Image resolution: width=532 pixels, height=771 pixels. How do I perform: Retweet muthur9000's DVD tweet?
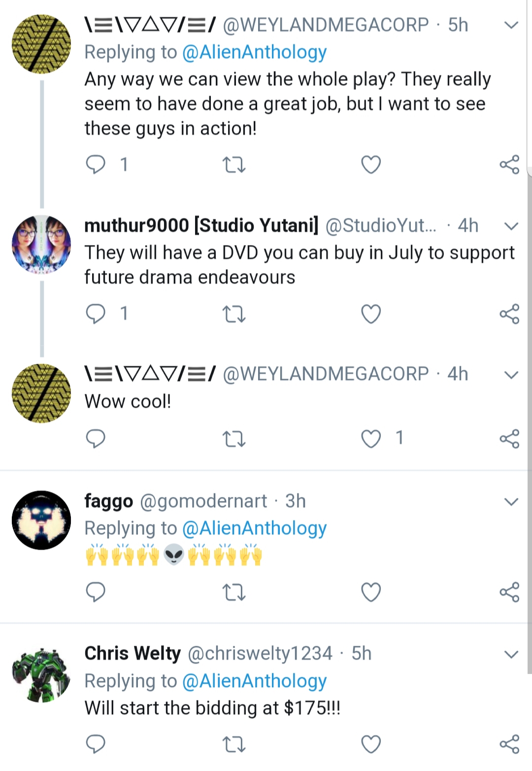[234, 314]
